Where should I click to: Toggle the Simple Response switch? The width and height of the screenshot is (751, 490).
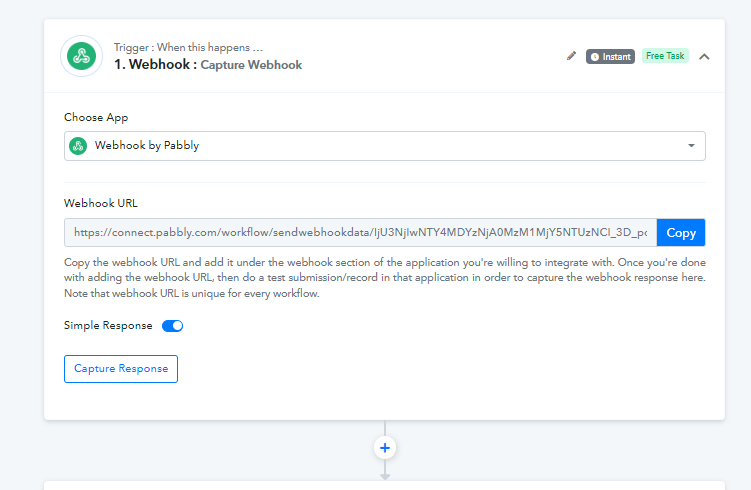pyautogui.click(x=172, y=326)
